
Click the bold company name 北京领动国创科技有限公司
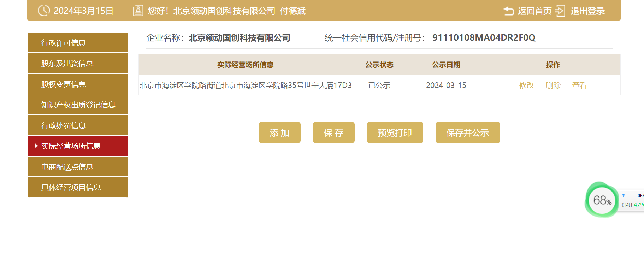240,38
